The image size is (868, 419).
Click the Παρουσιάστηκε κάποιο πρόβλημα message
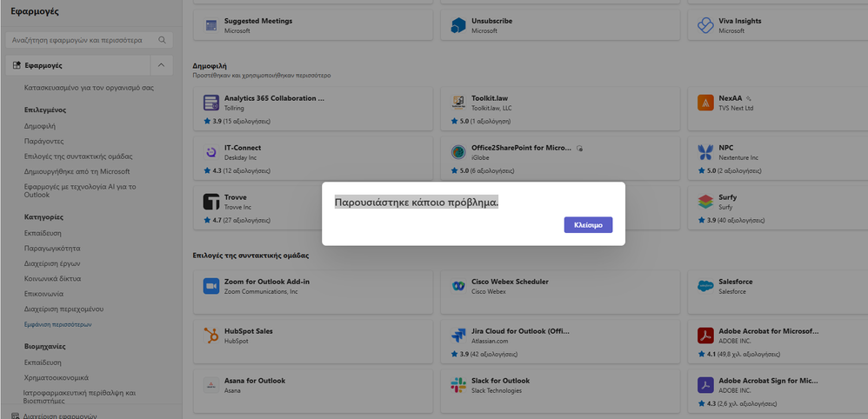pos(417,203)
